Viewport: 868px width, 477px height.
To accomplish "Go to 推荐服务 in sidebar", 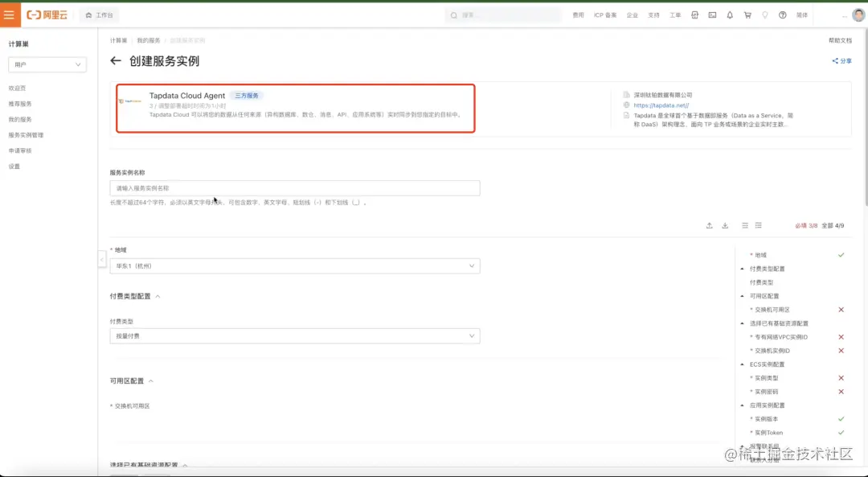I will click(20, 104).
